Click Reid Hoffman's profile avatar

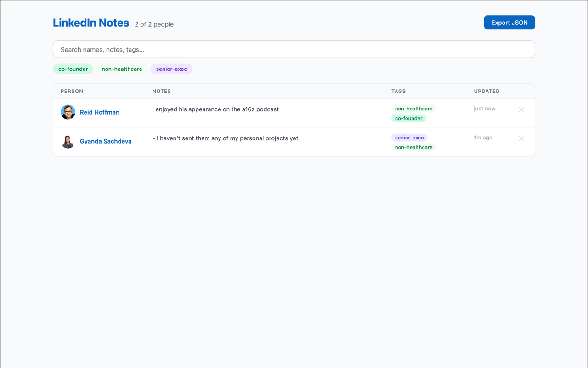(68, 112)
